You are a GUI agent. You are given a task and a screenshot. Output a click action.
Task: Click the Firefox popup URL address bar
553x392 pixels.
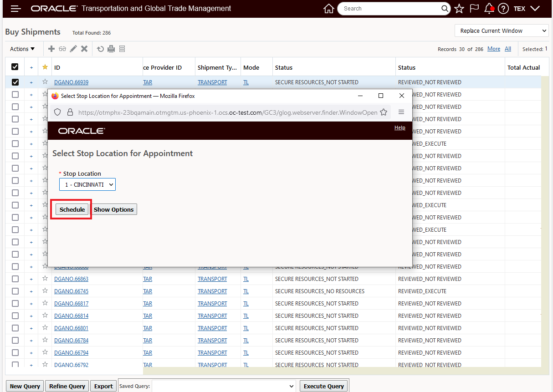(228, 112)
